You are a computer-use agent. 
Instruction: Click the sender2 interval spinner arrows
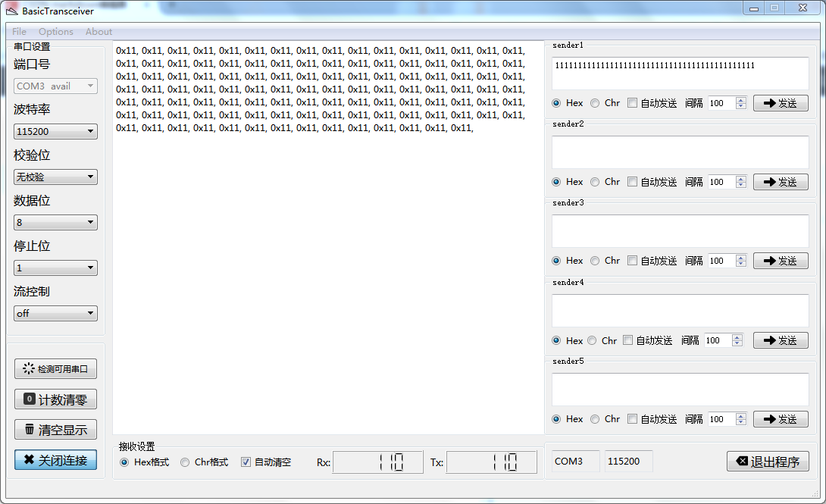pos(741,182)
